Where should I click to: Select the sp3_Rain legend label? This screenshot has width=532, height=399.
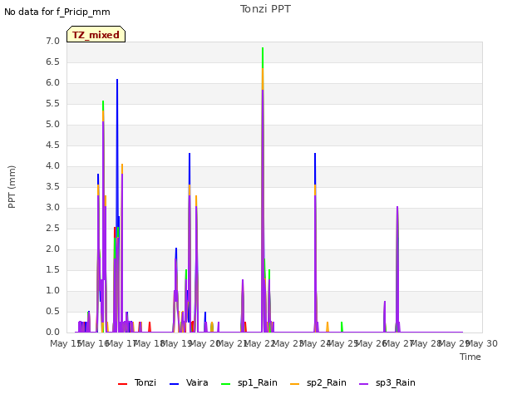[x=396, y=382]
